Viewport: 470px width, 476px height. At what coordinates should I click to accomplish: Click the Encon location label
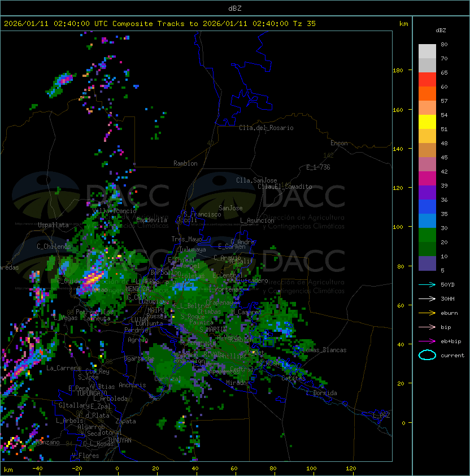click(339, 143)
